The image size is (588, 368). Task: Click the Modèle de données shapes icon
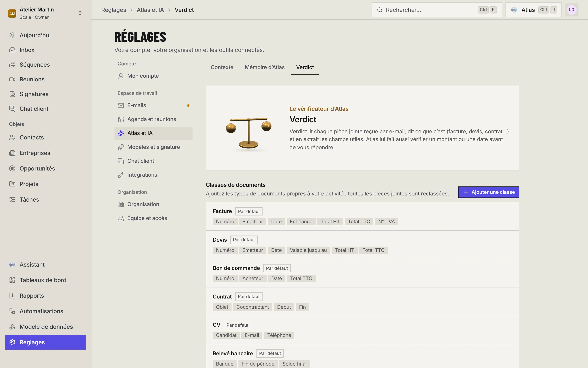click(12, 327)
